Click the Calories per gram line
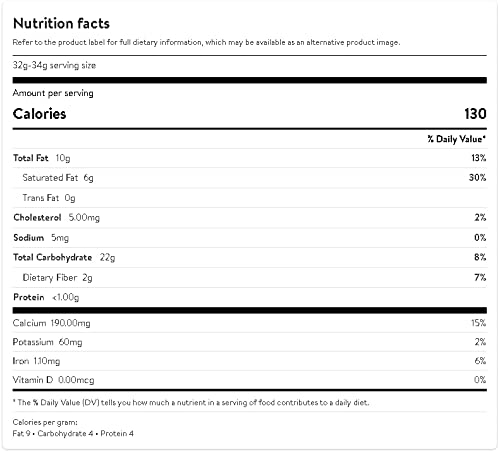The image size is (500, 452). (45, 422)
